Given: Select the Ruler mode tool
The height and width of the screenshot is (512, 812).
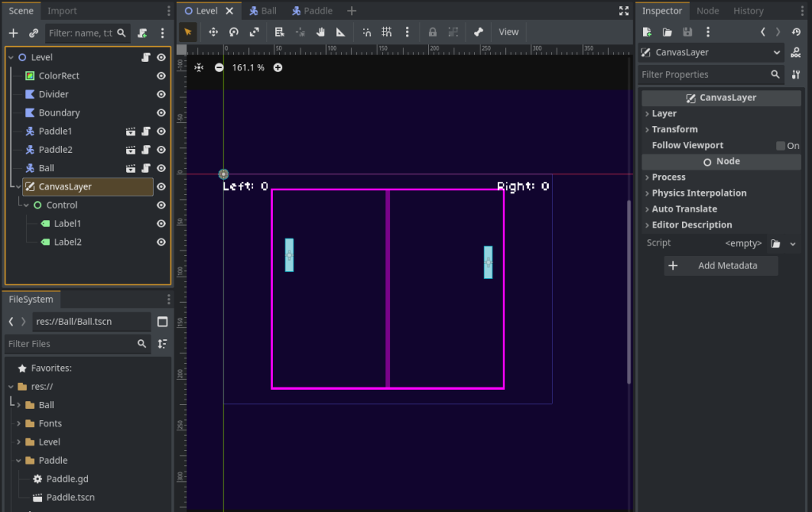Looking at the screenshot, I should (341, 32).
